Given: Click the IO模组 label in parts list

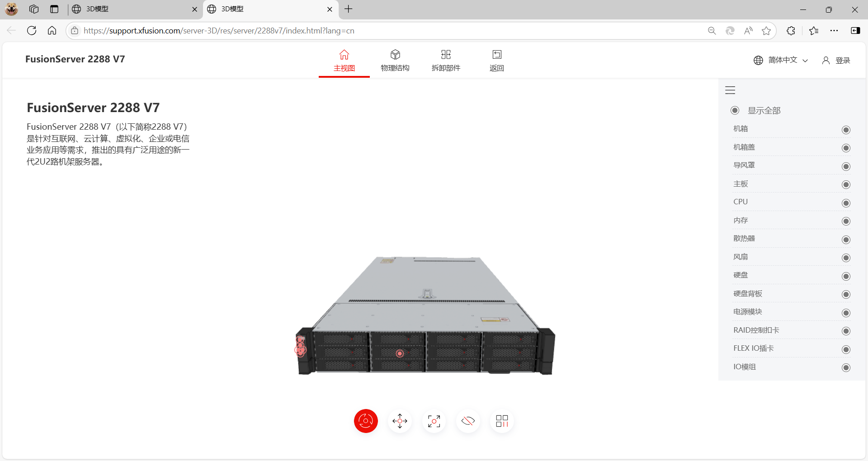Looking at the screenshot, I should [x=745, y=367].
